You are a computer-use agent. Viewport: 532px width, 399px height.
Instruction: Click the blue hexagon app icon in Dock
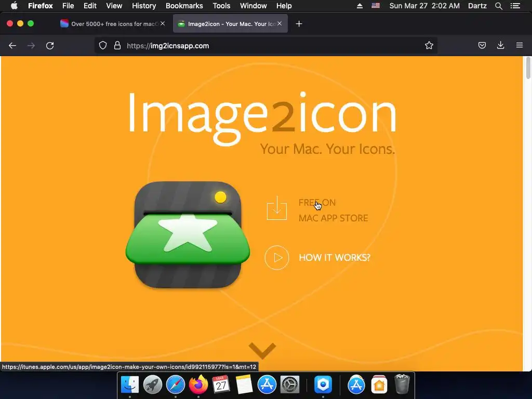[323, 385]
